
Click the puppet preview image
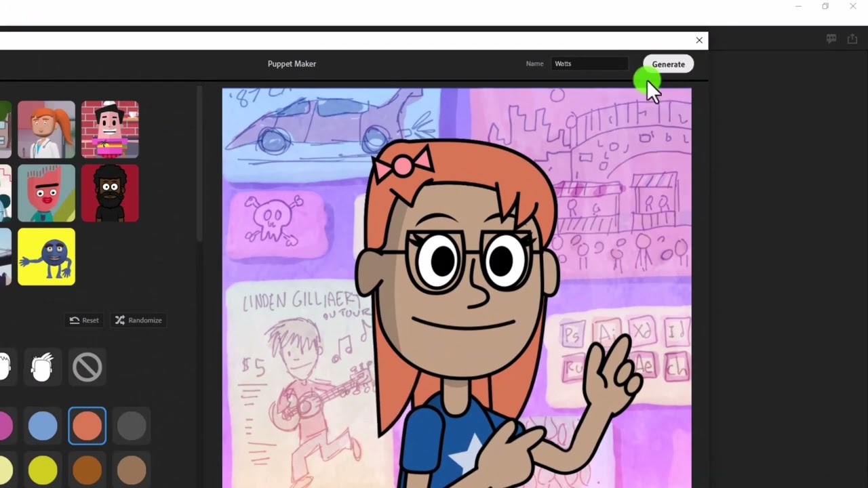click(456, 288)
